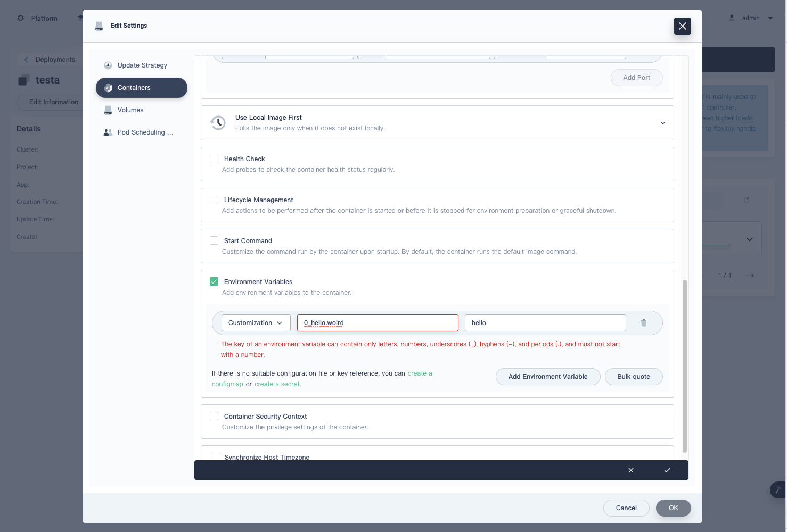This screenshot has height=532, width=787.
Task: Click the Add Environment Variable button
Action: tap(548, 376)
